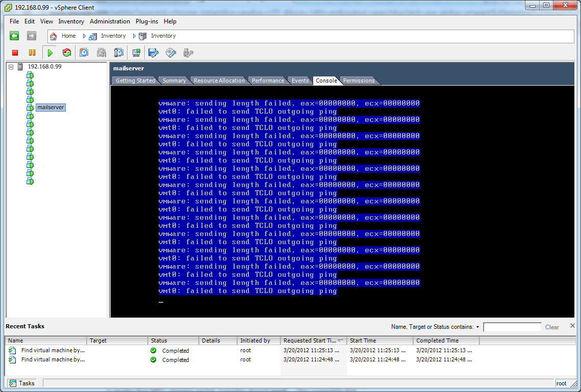
Task: Take a snapshot of the virtual machine
Action: (84, 53)
